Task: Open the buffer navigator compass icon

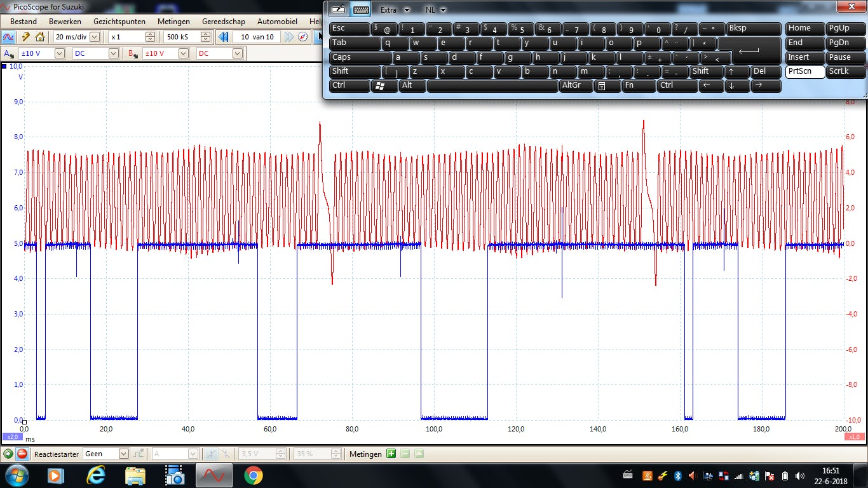Action: 302,37
